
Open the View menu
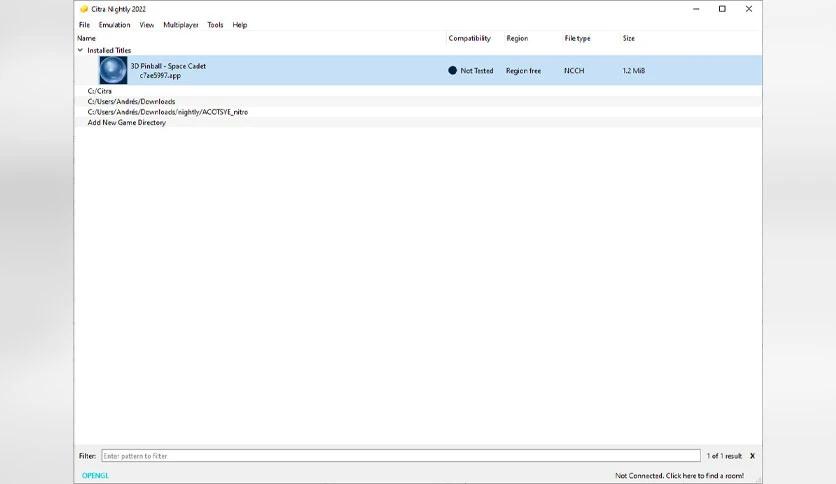pos(147,25)
